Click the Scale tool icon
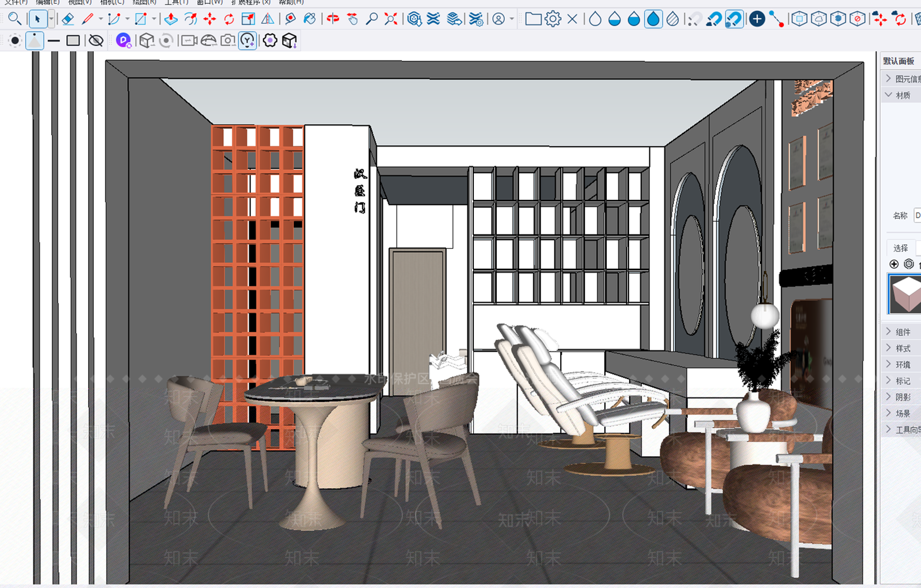 click(x=248, y=19)
